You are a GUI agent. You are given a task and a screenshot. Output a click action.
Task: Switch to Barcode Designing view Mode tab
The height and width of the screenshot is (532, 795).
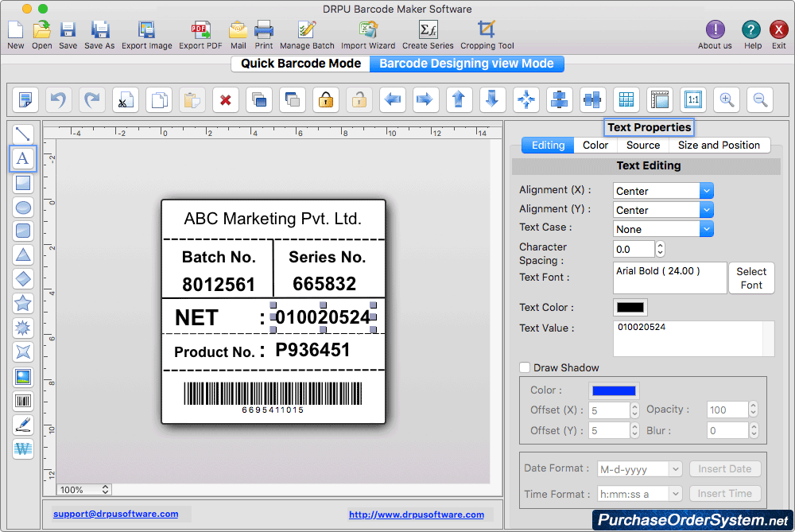tap(467, 64)
